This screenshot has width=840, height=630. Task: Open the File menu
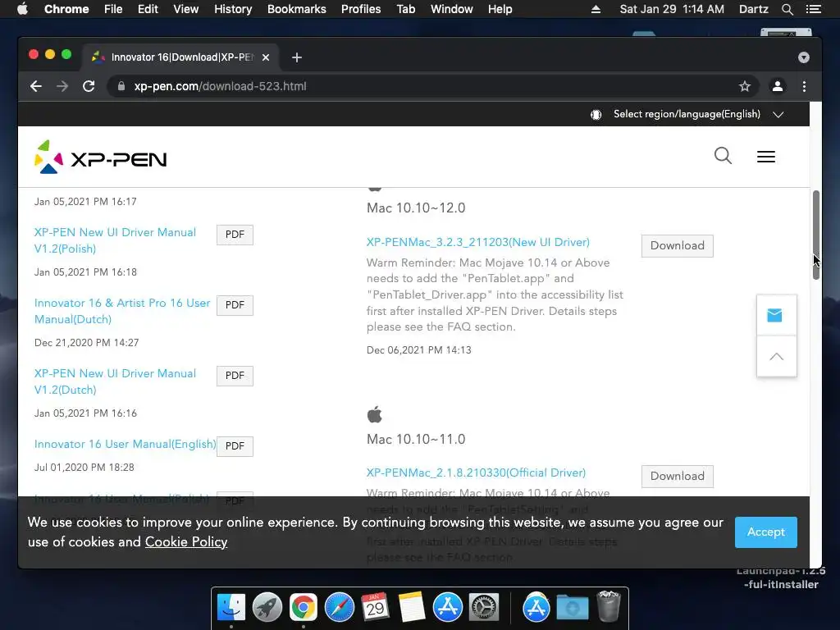(x=113, y=9)
